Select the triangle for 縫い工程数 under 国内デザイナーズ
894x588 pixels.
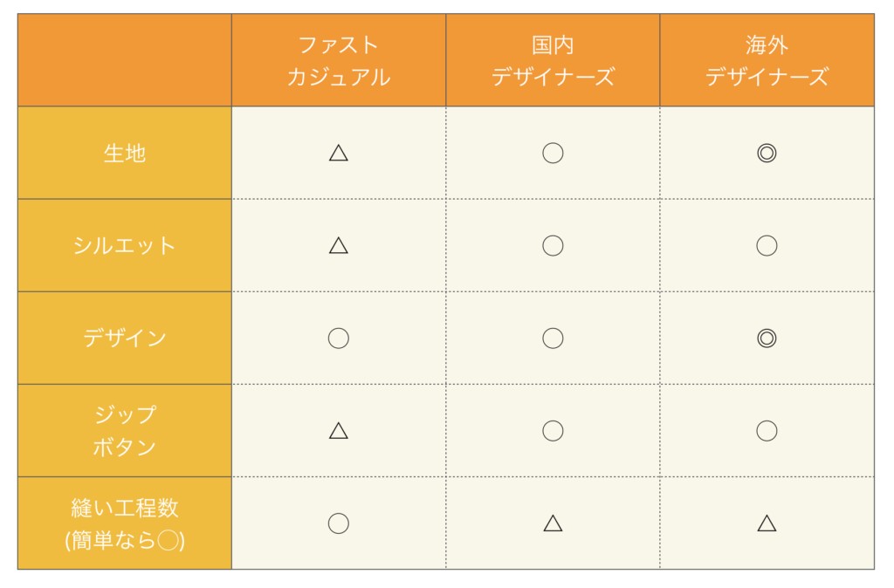tap(553, 523)
